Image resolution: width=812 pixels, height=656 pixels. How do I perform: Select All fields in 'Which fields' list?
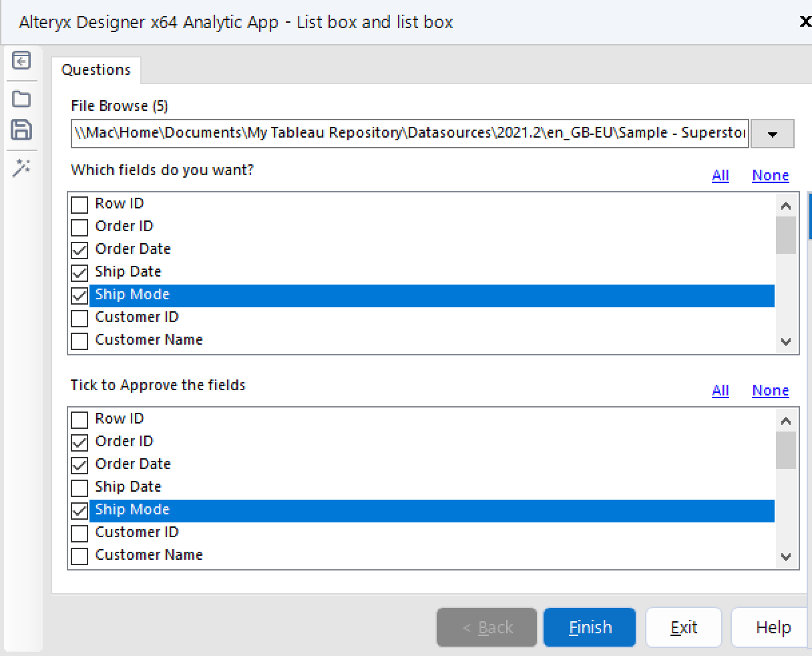click(x=720, y=176)
